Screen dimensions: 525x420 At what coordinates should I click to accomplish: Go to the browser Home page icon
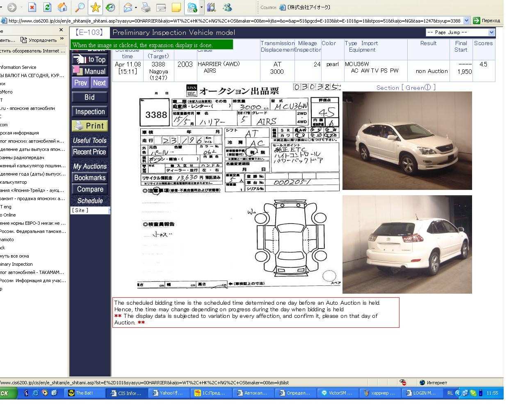pos(62,7)
